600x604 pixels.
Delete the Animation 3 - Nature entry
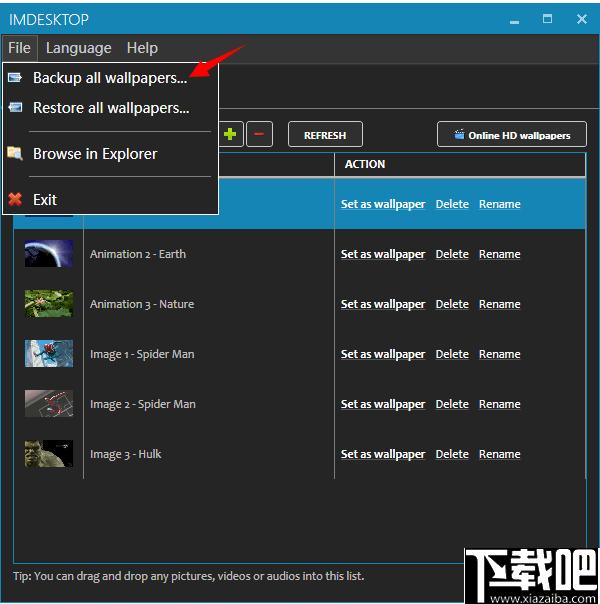click(452, 304)
